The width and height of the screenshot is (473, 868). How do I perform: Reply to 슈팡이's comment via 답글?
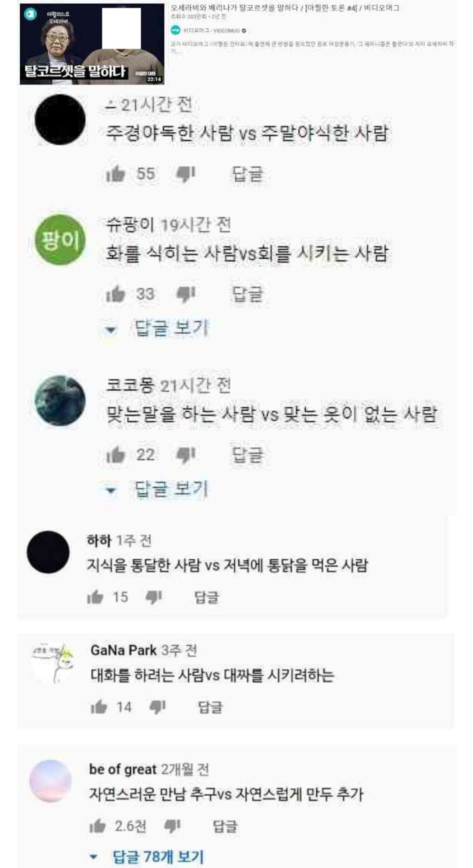[247, 294]
